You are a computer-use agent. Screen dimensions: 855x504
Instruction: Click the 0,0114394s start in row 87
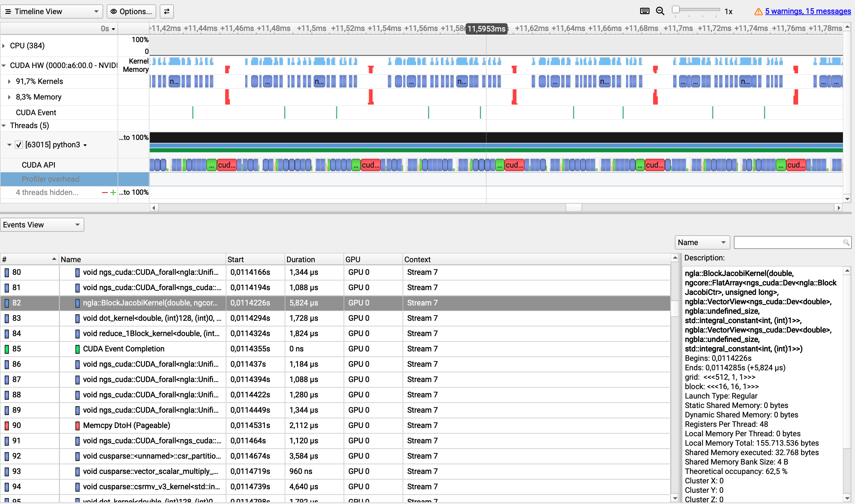[x=250, y=379]
